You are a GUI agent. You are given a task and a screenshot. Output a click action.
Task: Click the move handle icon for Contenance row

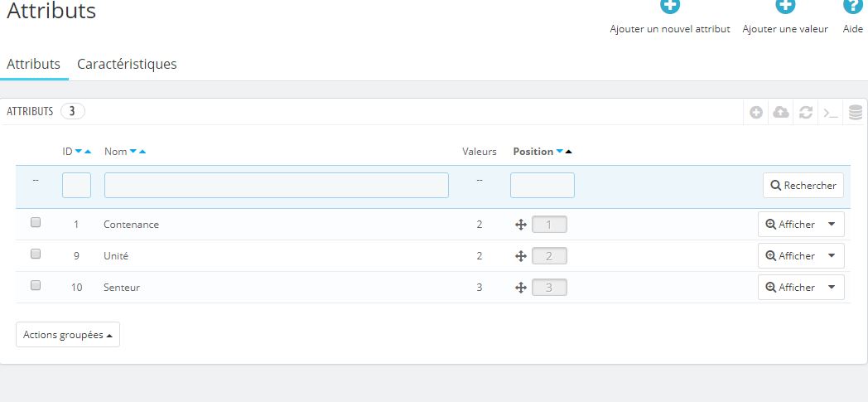[x=520, y=225]
